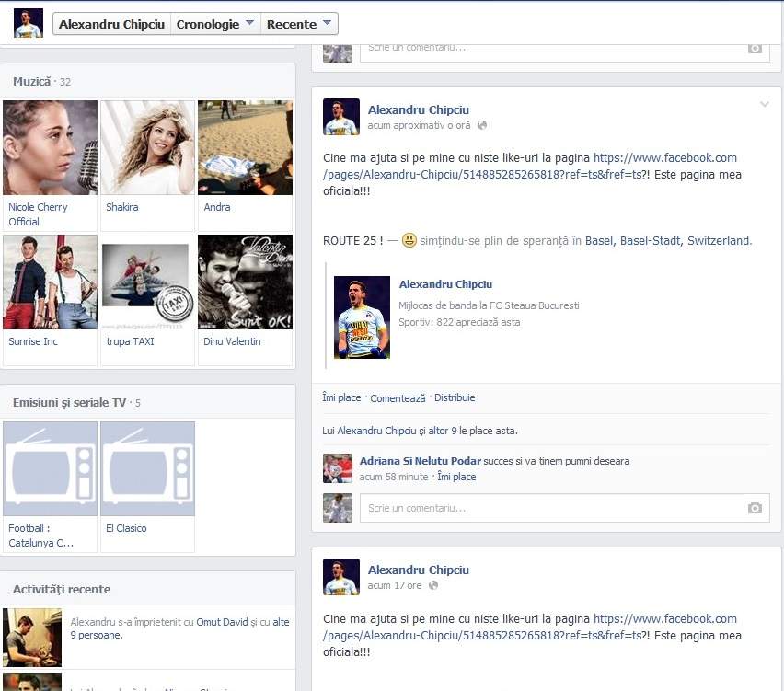The height and width of the screenshot is (691, 784).
Task: Open the page URL in the 17 ore post
Action: (530, 627)
